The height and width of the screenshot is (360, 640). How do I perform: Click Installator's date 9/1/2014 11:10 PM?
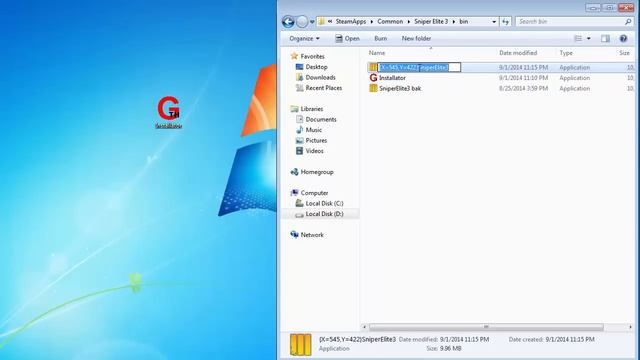(x=523, y=78)
